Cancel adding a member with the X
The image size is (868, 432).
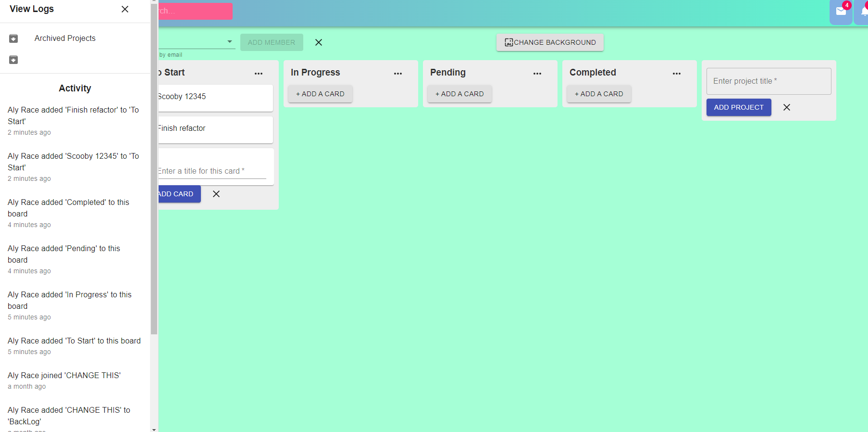pos(319,42)
